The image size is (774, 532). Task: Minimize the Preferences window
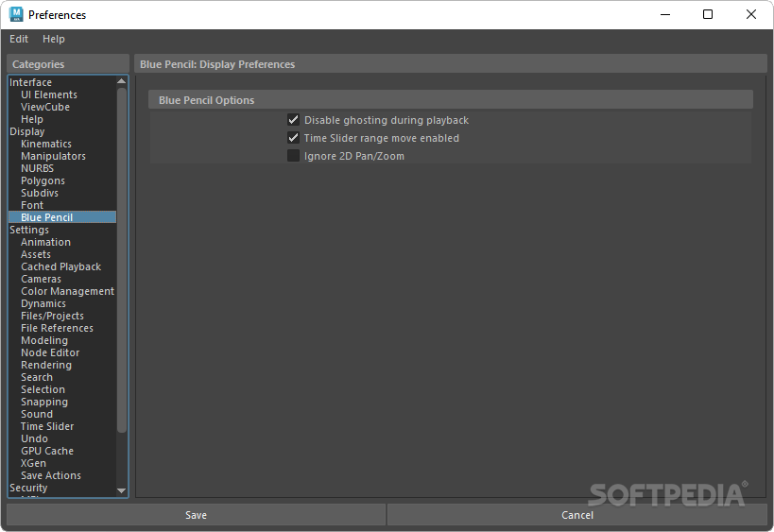click(665, 15)
